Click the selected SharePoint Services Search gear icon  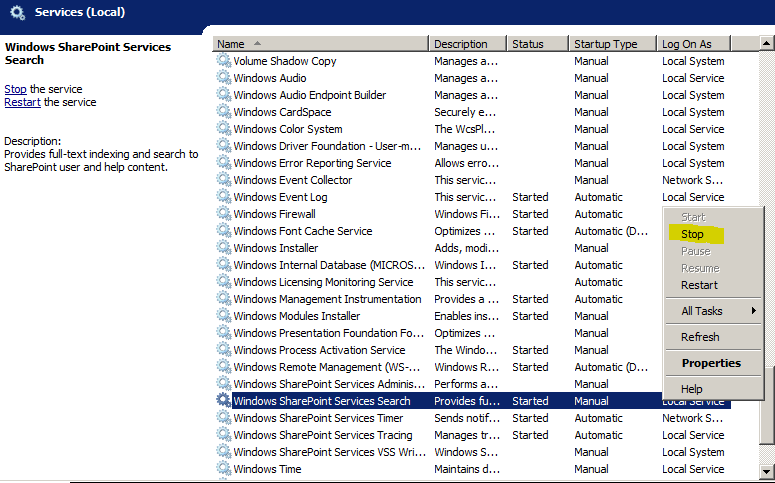point(223,400)
